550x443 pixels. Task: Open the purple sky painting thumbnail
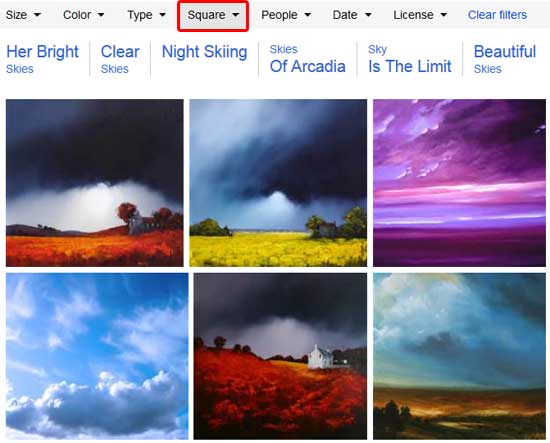tap(460, 183)
